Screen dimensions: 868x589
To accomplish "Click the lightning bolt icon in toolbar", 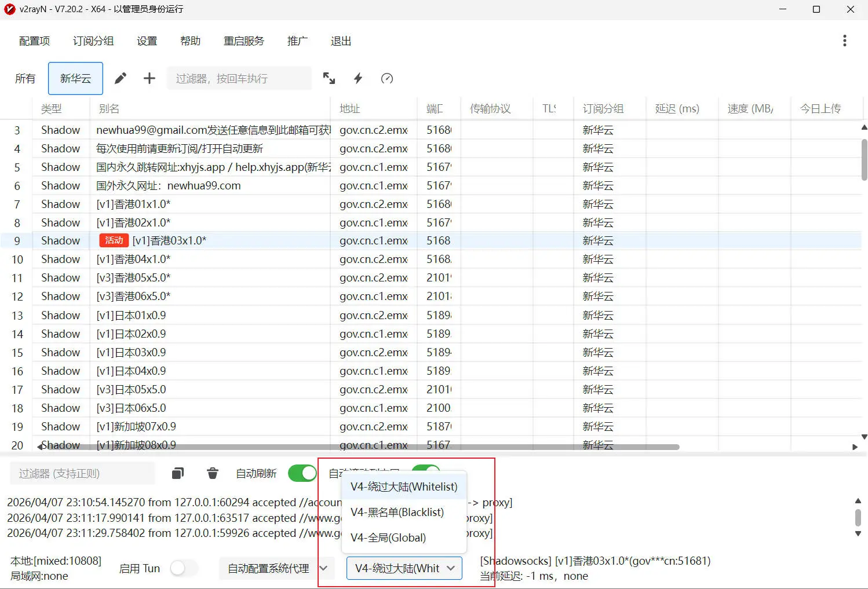I will point(358,78).
